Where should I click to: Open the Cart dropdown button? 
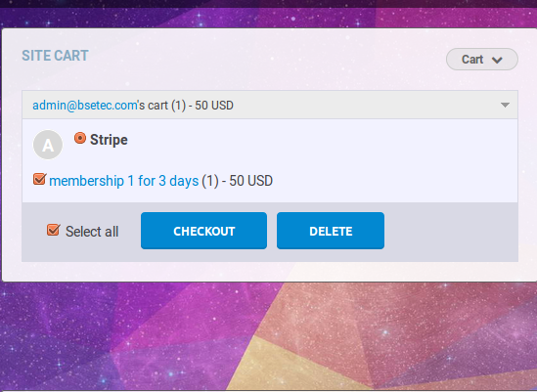(482, 60)
